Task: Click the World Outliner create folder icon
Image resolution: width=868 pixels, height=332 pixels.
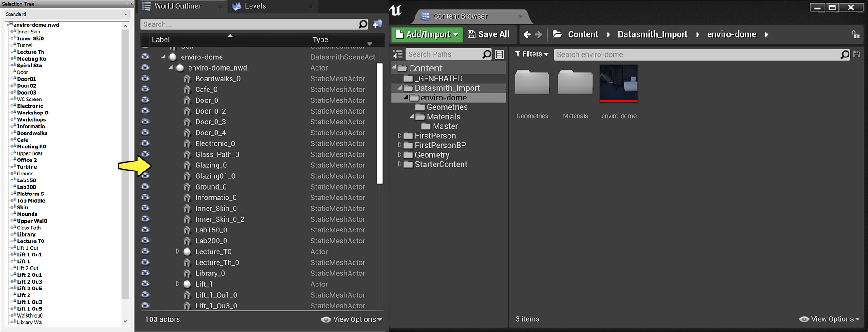Action: (377, 24)
